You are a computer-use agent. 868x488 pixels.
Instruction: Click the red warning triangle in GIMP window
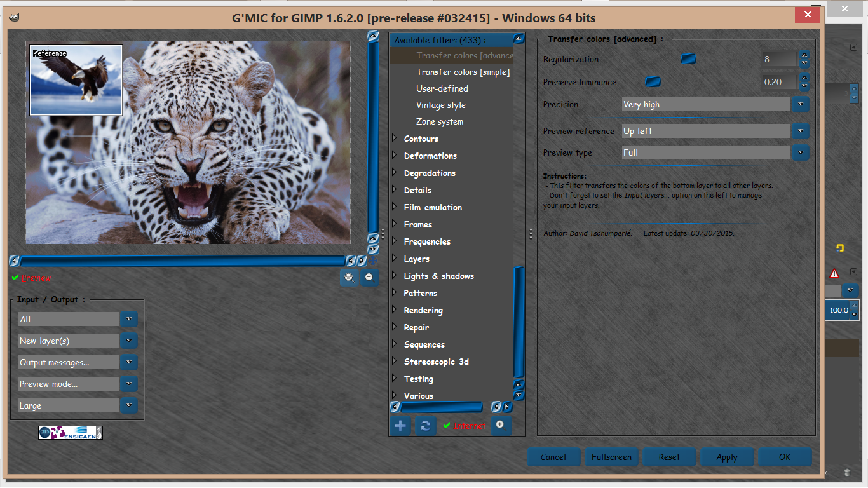point(834,274)
